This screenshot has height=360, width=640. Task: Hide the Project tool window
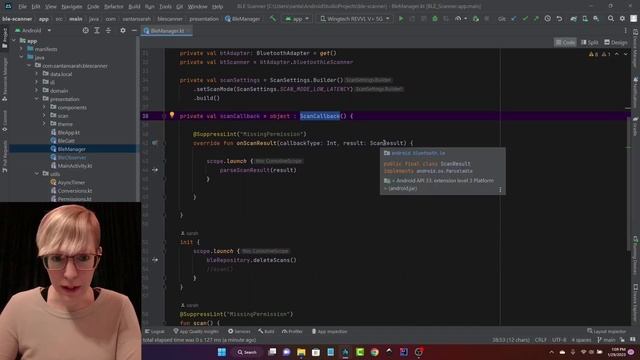(x=134, y=31)
